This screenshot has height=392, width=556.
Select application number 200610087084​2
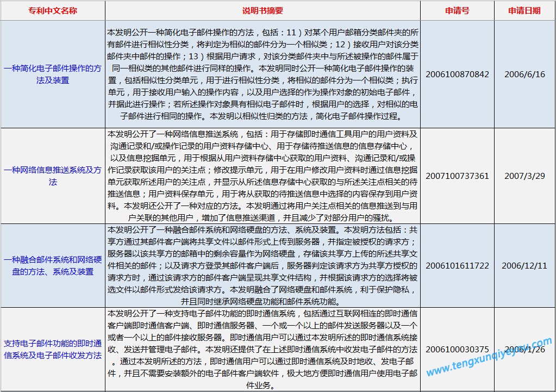pyautogui.click(x=457, y=74)
